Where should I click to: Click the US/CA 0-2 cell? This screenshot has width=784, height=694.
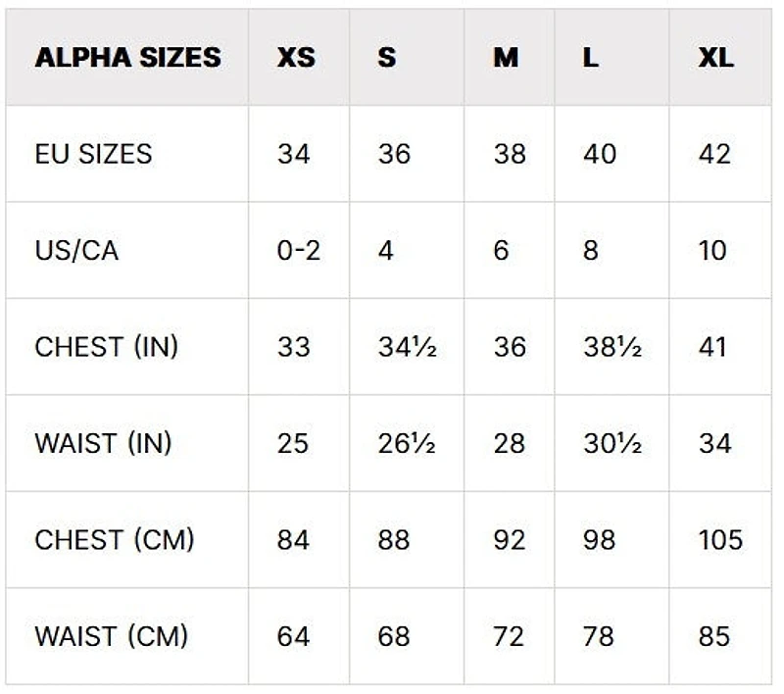coord(298,250)
